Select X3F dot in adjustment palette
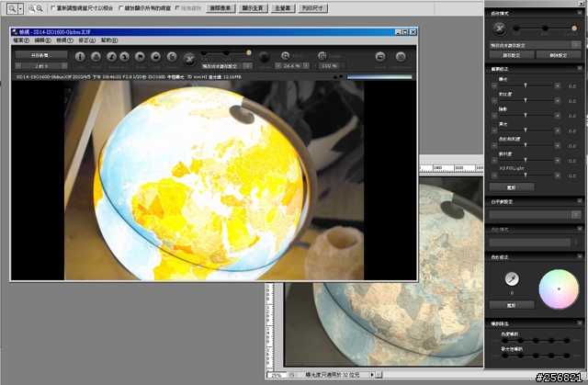 [x=516, y=28]
